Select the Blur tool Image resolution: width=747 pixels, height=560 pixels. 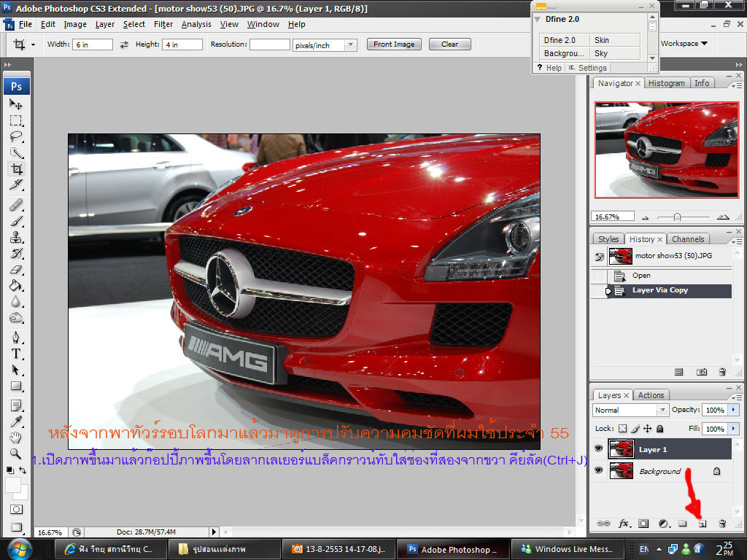tap(16, 302)
